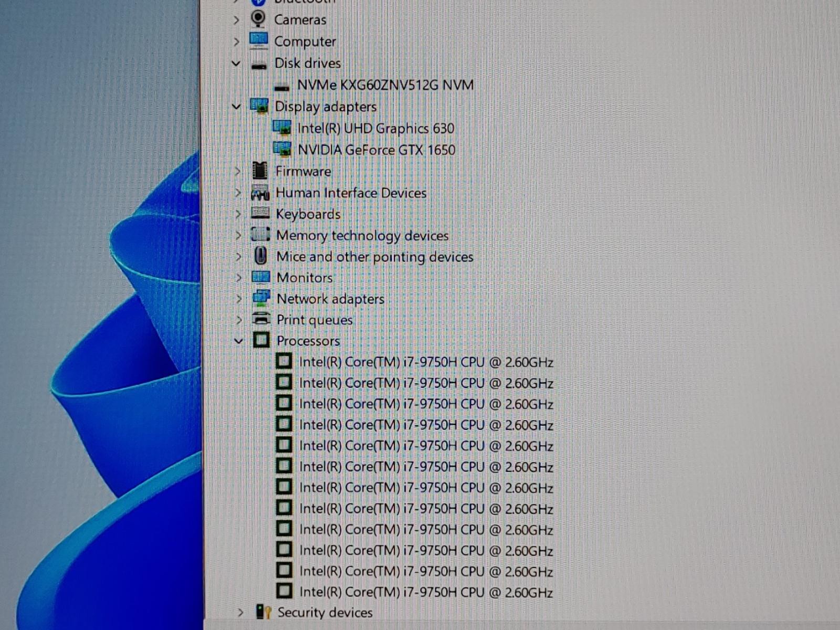Viewport: 840px width, 630px height.
Task: Expand the Human Interface Devices category
Action: [x=238, y=193]
